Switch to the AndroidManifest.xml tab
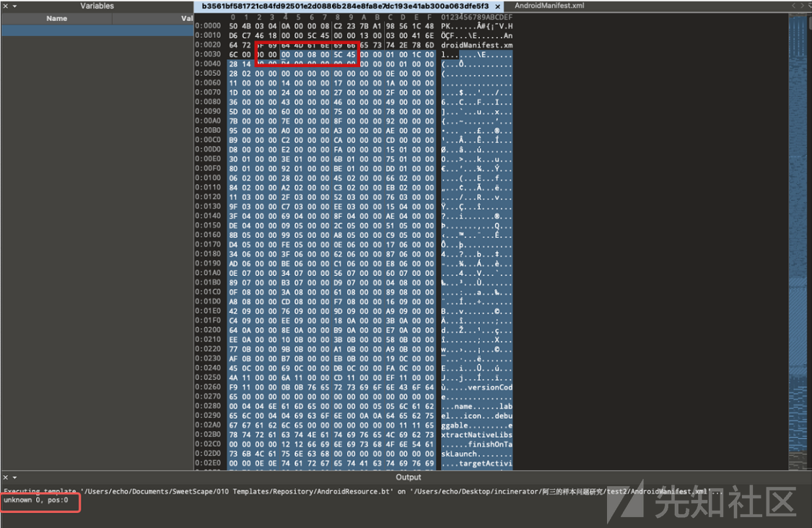812x528 pixels. (549, 6)
